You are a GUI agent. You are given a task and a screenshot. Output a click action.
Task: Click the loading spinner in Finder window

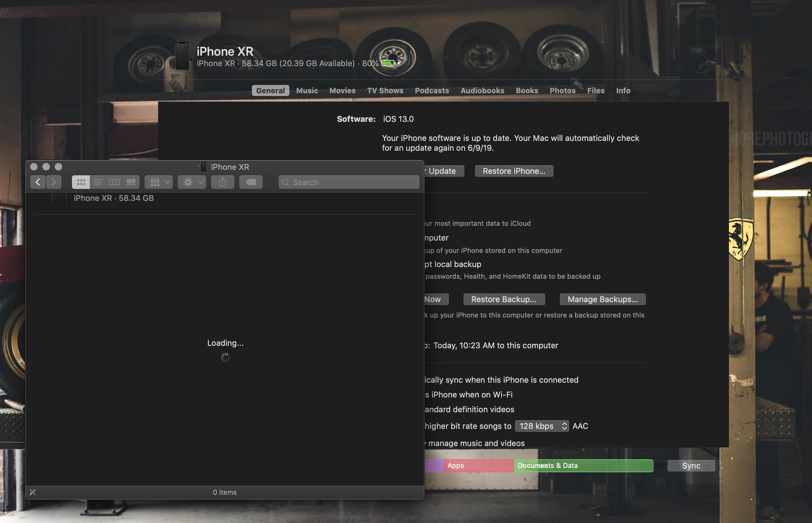tap(225, 357)
